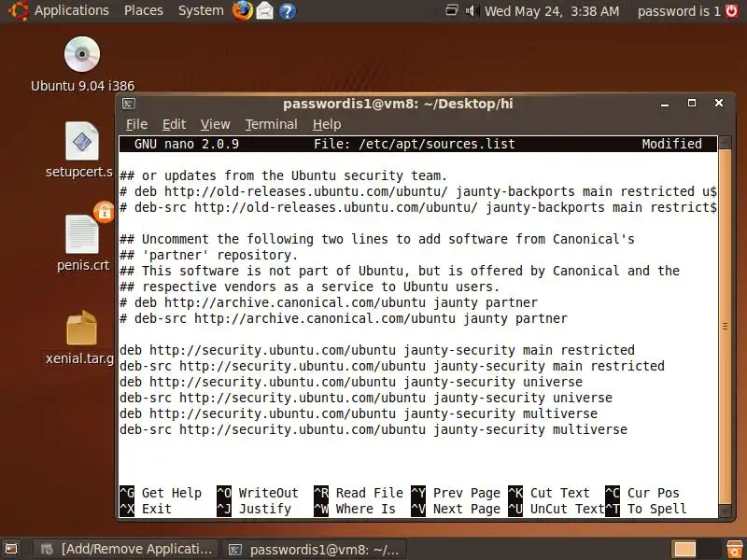The width and height of the screenshot is (747, 560).
Task: Click the red power shutdown icon
Action: pos(732,11)
